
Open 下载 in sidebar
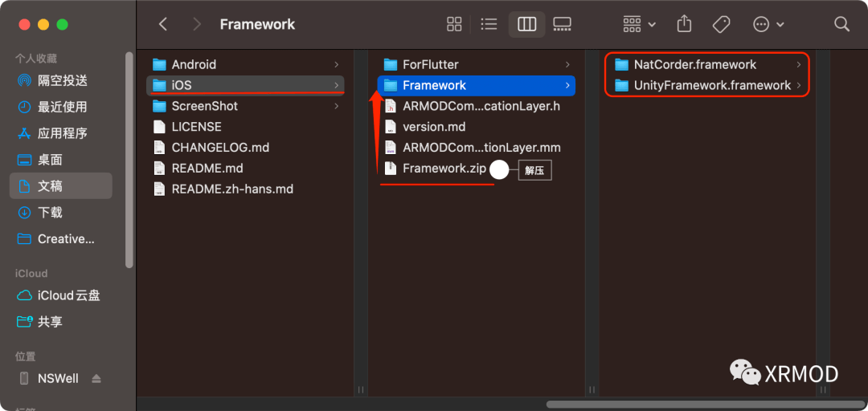click(61, 213)
